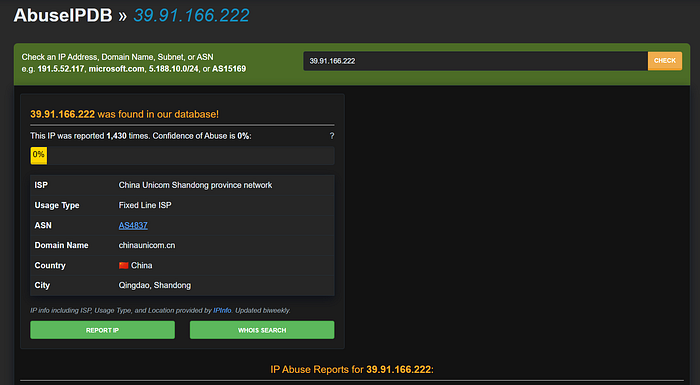Open the IPInfo provider link
Screen dimensions: 700x385
(222, 310)
